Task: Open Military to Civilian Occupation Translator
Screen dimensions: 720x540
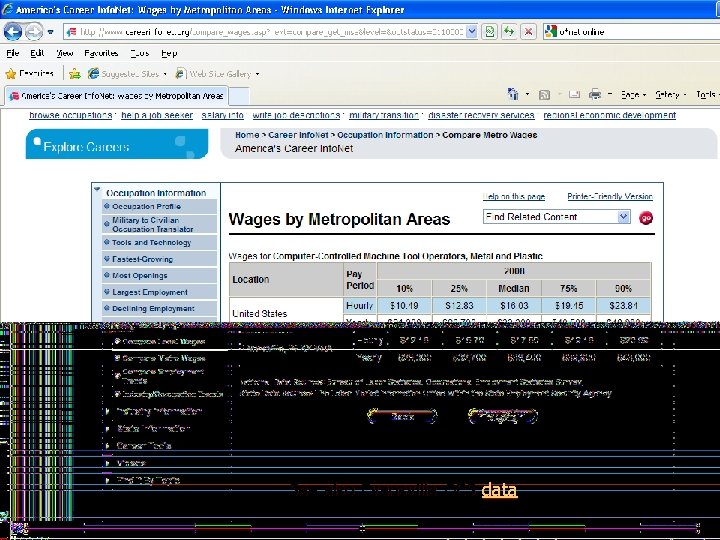Action: (159, 225)
